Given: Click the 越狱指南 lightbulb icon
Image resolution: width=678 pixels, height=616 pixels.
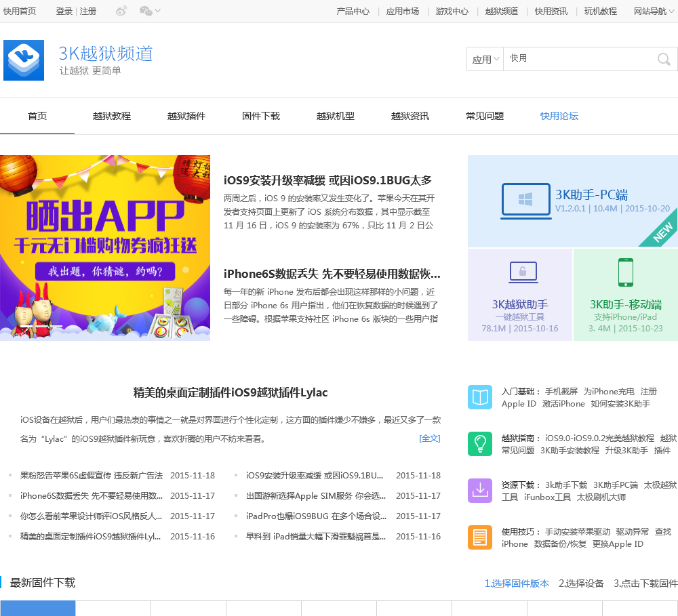Looking at the screenshot, I should pos(479,444).
